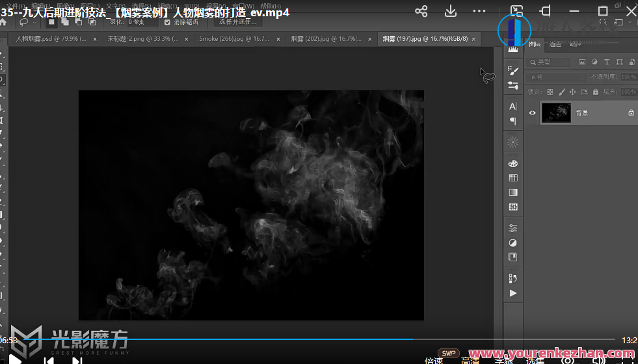Open the 倍速 playback speed option

click(434, 360)
